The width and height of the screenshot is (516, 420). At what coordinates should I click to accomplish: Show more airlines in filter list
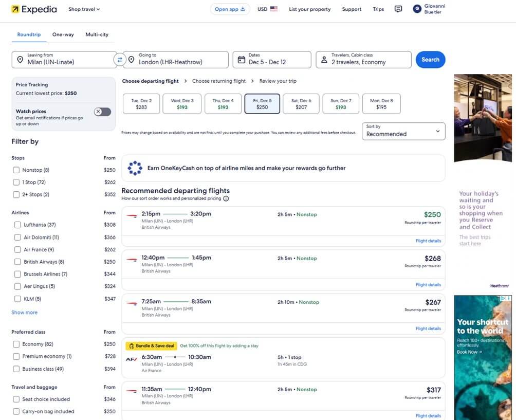[25, 313]
